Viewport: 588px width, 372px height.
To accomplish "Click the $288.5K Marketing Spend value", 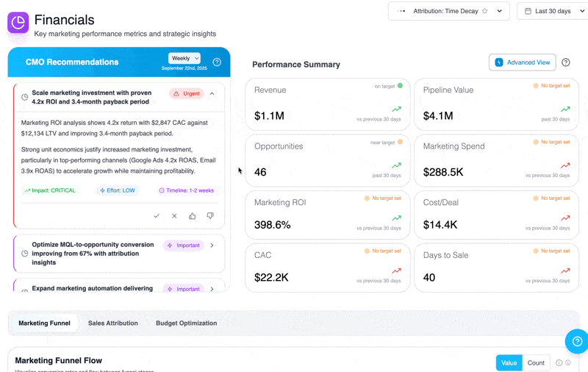I will [x=443, y=172].
